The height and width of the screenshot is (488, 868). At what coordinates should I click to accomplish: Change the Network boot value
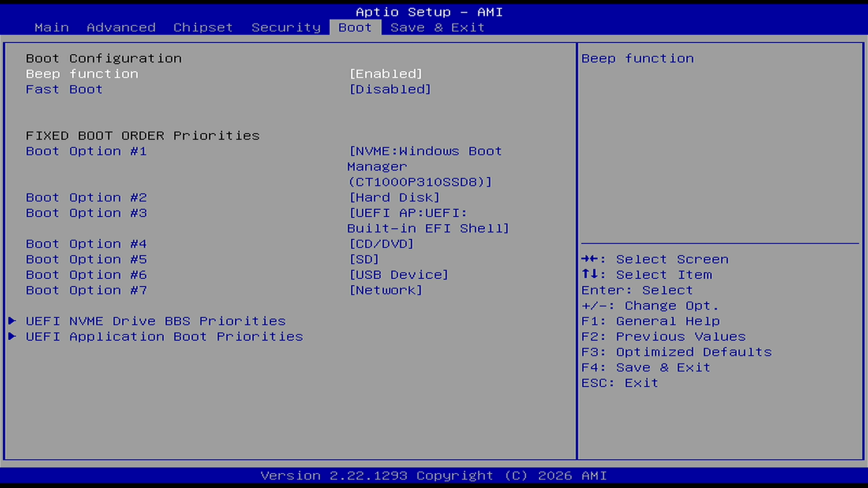(385, 291)
